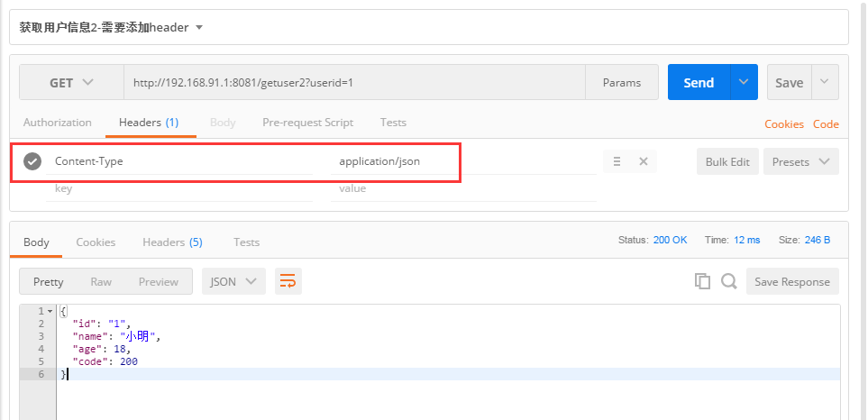868x420 pixels.
Task: Collapse the JSON object at line 1
Action: (x=50, y=311)
